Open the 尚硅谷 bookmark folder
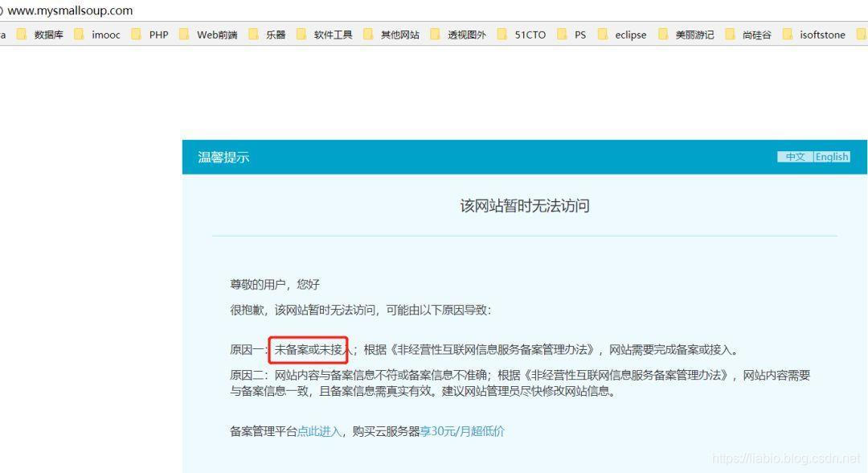Image resolution: width=868 pixels, height=473 pixels. [x=748, y=35]
